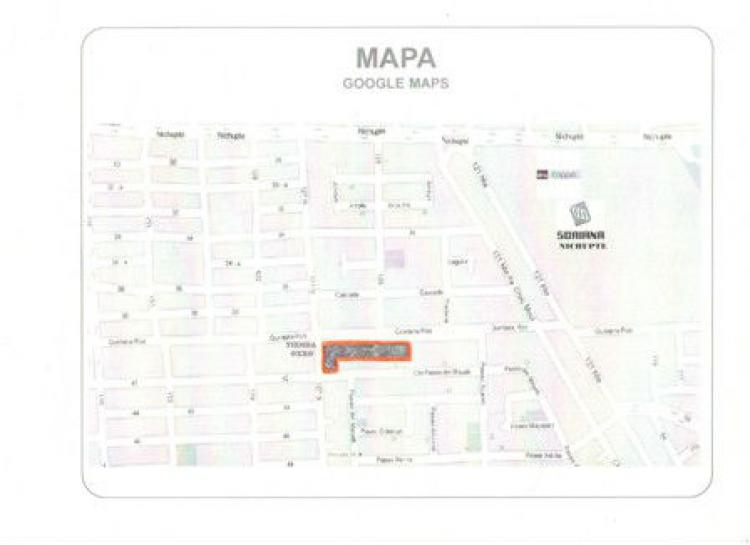Click the purple shaded building block
The width and height of the screenshot is (750, 545).
395,259
